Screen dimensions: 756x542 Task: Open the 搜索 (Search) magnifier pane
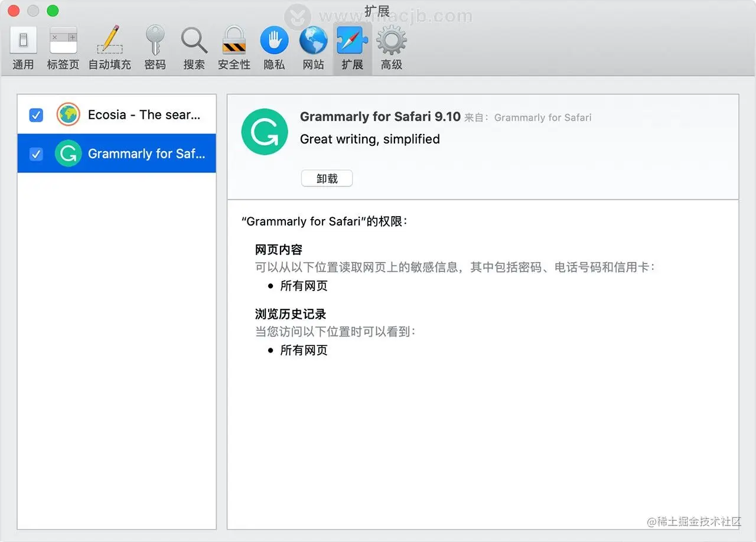pyautogui.click(x=194, y=48)
